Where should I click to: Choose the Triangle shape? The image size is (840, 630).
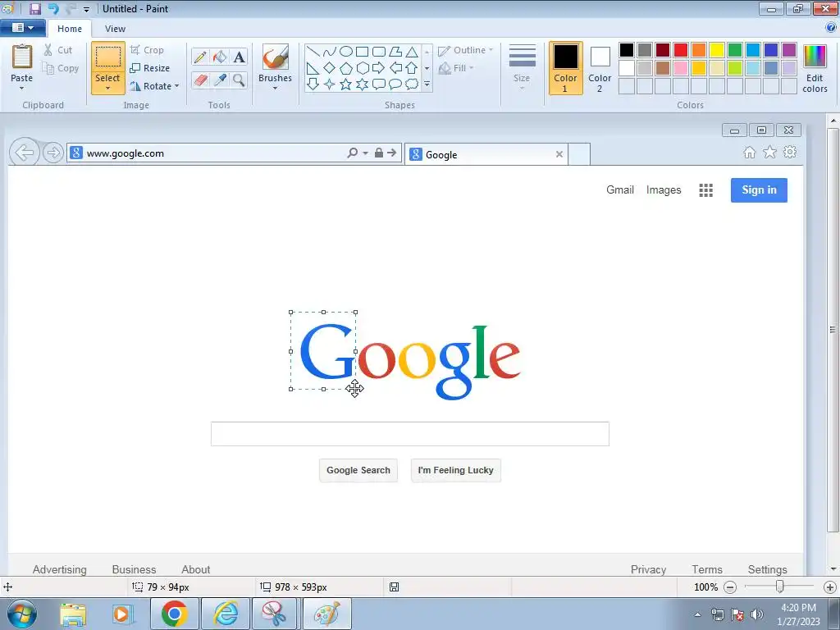tap(412, 52)
